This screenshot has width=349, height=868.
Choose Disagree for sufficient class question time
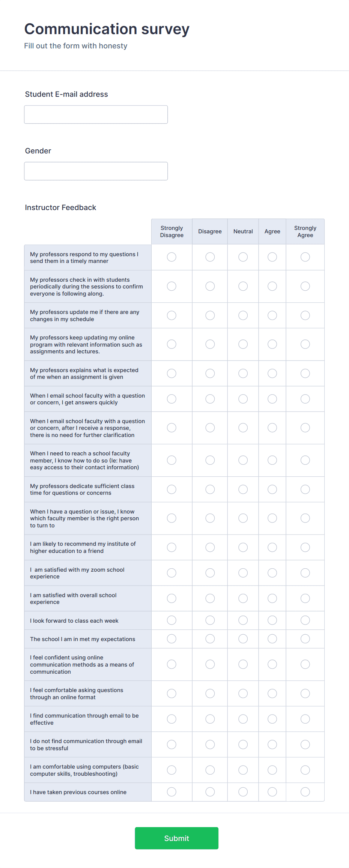(x=210, y=489)
